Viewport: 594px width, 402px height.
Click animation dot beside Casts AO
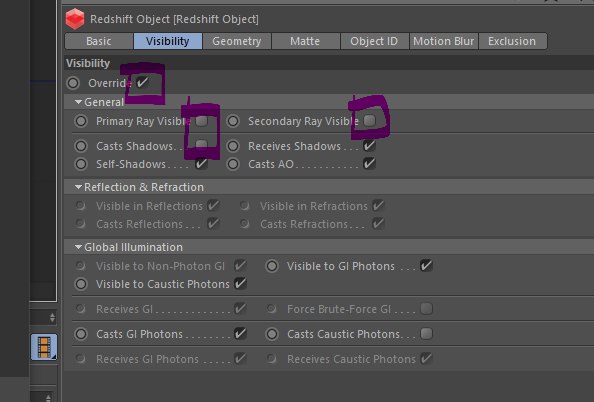point(233,164)
